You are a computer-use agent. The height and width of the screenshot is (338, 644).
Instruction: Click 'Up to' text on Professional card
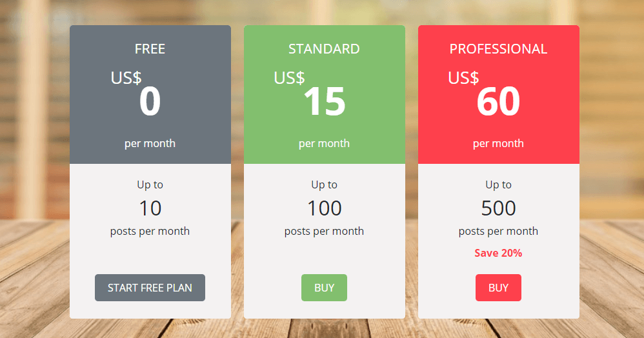pyautogui.click(x=498, y=185)
